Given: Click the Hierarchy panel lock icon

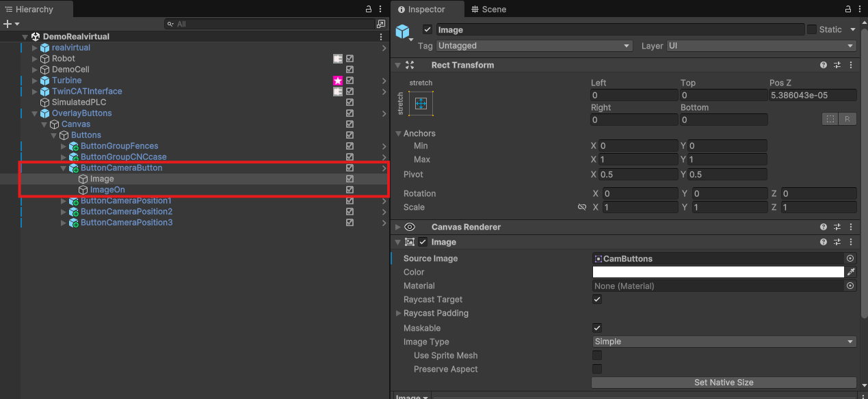Looking at the screenshot, I should pos(369,10).
